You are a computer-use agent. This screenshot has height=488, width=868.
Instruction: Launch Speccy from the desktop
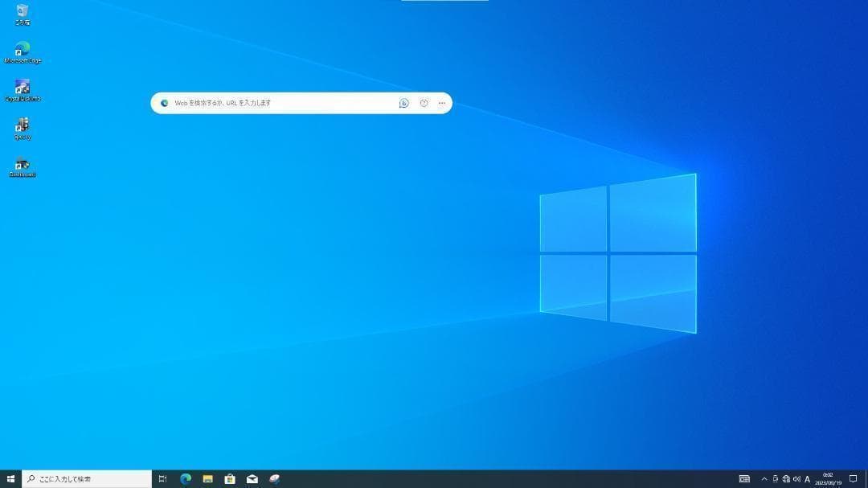click(21, 127)
